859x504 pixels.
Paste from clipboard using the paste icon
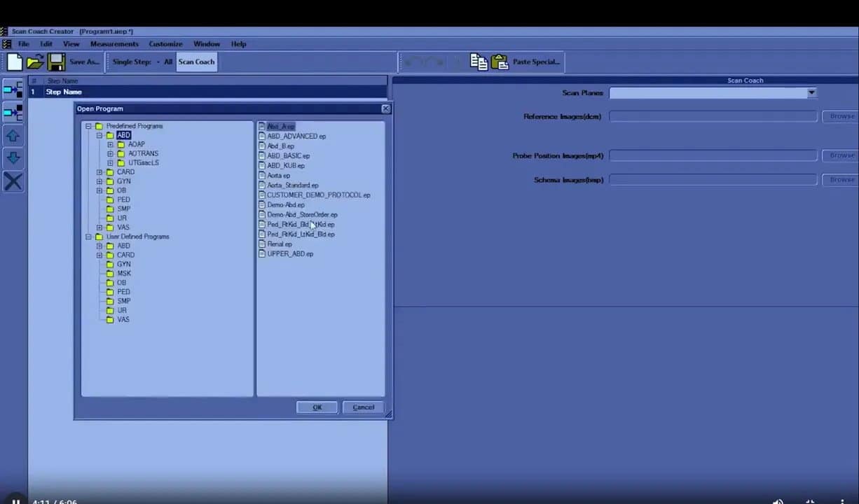pos(500,62)
